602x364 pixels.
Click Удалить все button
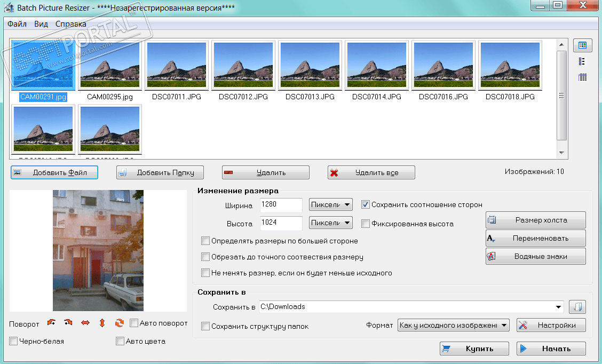point(371,172)
